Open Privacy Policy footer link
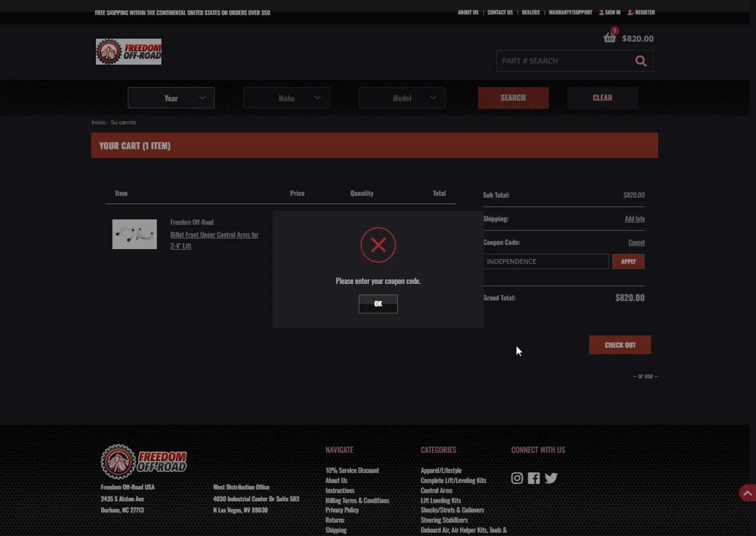The image size is (756, 536). tap(342, 510)
